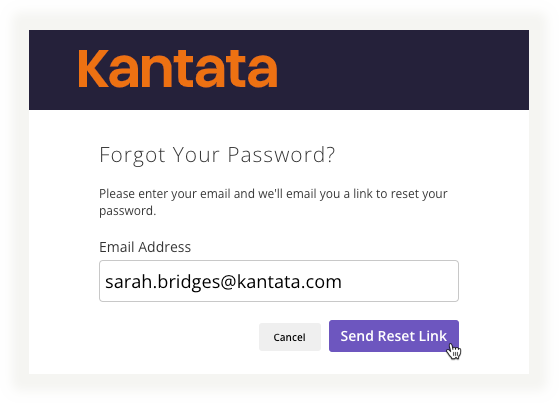Click the final "a" of Kantata logo
This screenshot has width=559, height=403.
point(264,73)
